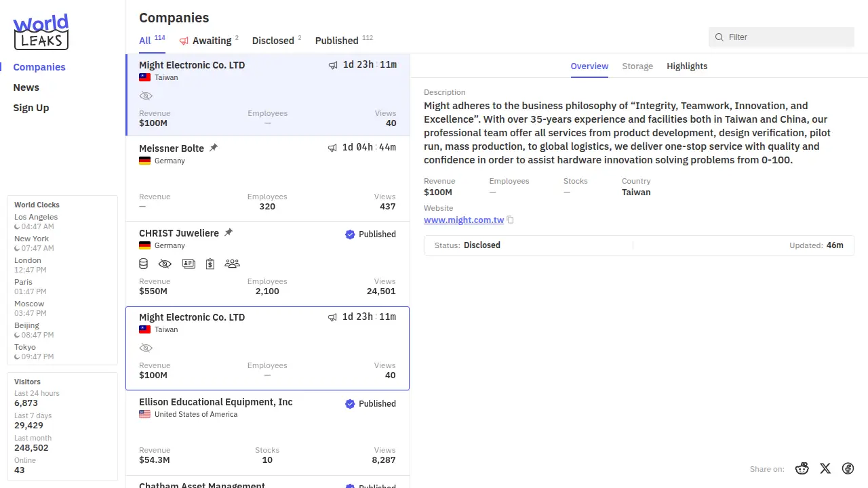Switch to the Storage tab
868x488 pixels.
click(x=637, y=66)
